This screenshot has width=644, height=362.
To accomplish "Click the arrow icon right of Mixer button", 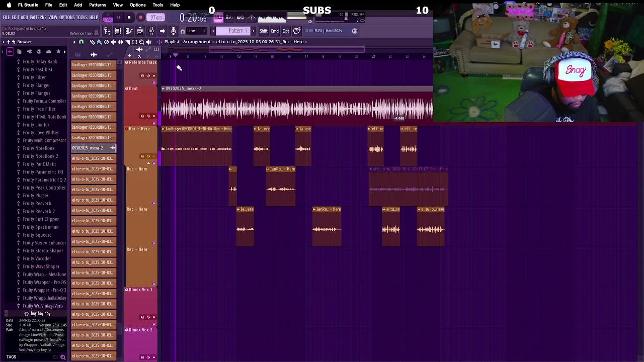I will pos(162,31).
